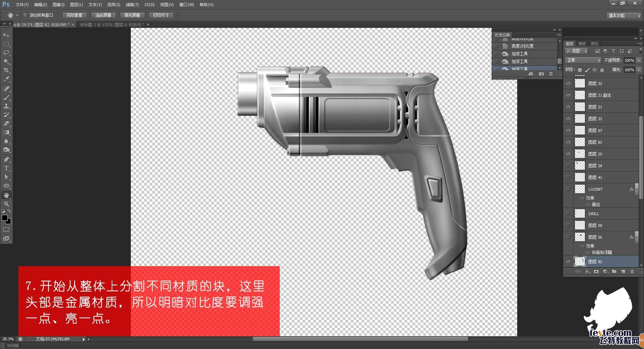Choose the Lasso tool
Screen dimensions: 644x349
point(6,53)
